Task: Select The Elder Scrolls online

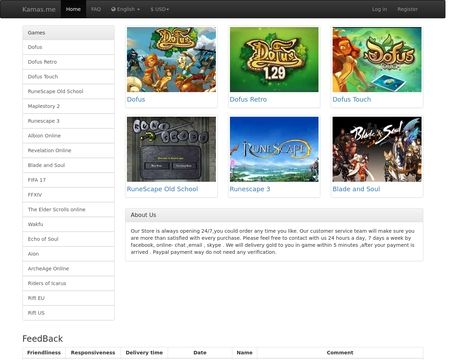Action: click(68, 209)
